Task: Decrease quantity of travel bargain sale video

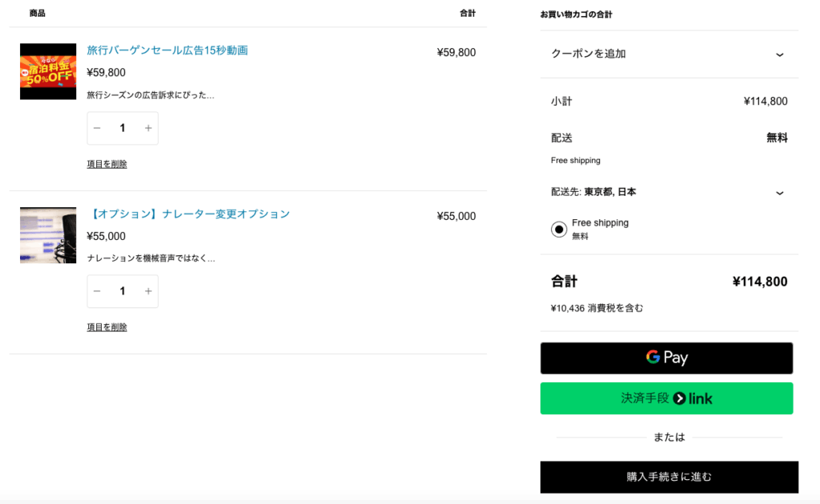Action: [x=97, y=128]
